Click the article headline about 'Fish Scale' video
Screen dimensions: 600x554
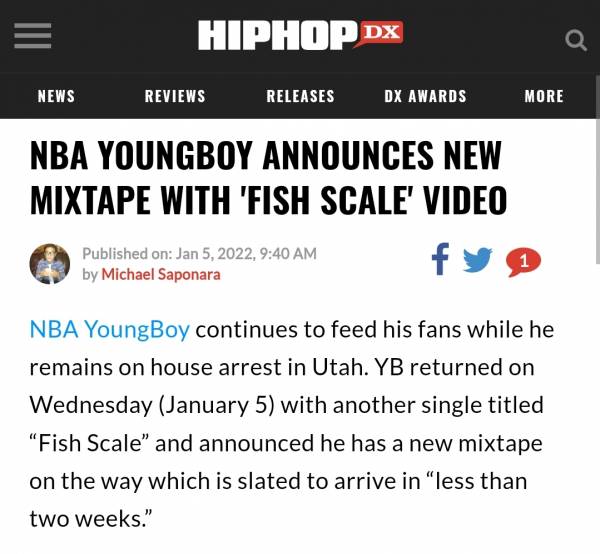tap(268, 178)
